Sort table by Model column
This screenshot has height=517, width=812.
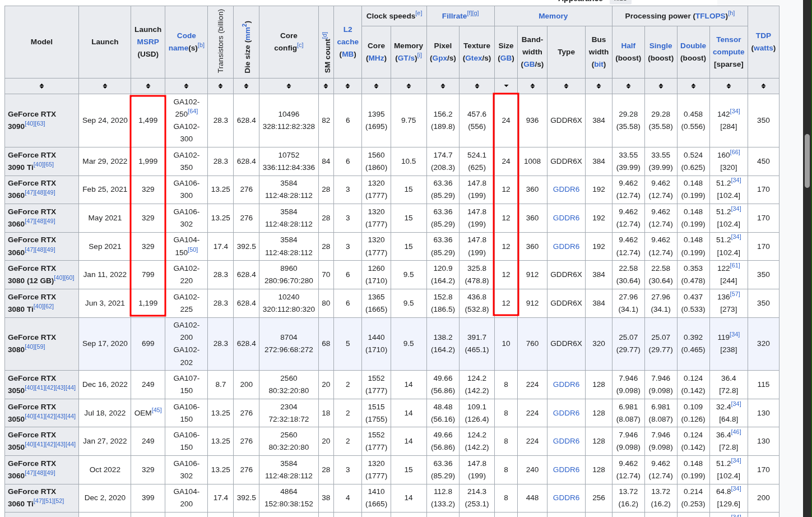click(41, 86)
